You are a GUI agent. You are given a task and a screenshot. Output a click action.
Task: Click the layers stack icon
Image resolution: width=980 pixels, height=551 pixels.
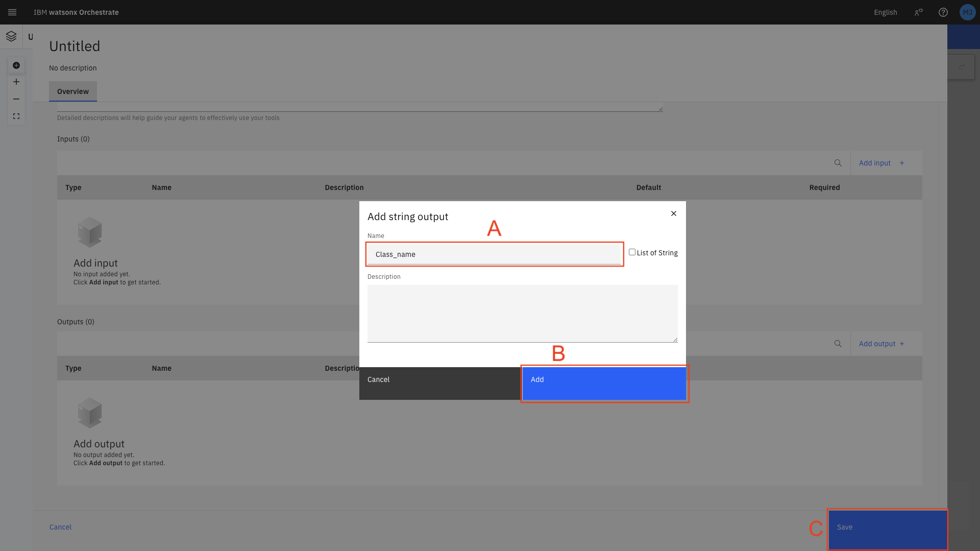[11, 36]
